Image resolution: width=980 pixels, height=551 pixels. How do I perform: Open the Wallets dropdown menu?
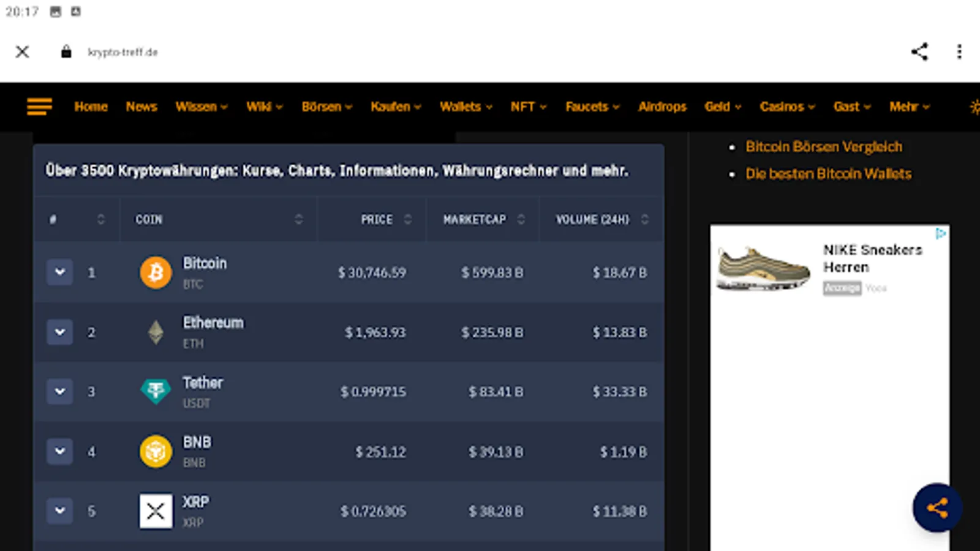466,107
